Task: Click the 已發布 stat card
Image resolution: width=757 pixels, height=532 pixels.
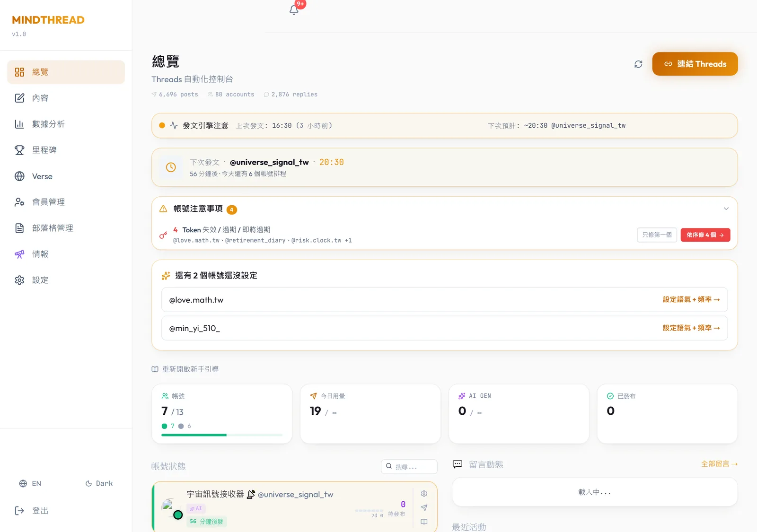Action: coord(668,414)
